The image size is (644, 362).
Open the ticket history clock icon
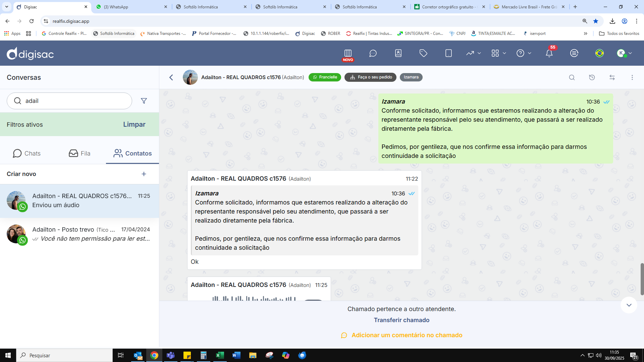pos(592,77)
